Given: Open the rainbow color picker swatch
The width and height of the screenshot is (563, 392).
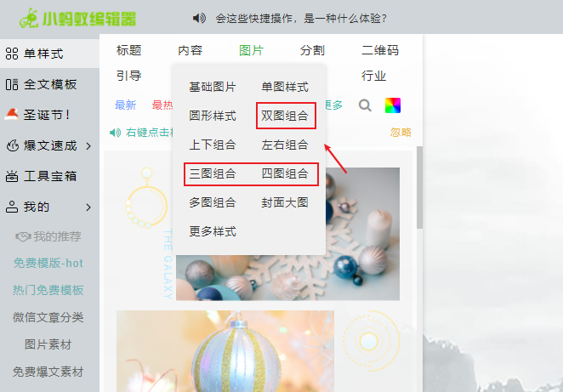Looking at the screenshot, I should coord(392,105).
